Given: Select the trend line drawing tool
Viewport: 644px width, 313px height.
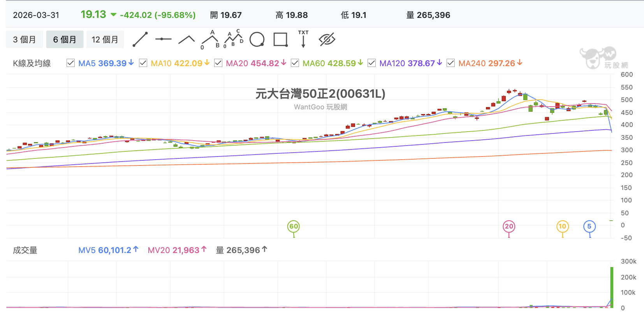Looking at the screenshot, I should tap(140, 39).
